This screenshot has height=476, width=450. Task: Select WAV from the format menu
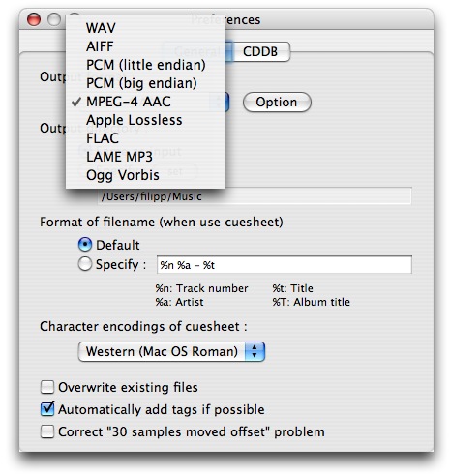(145, 28)
